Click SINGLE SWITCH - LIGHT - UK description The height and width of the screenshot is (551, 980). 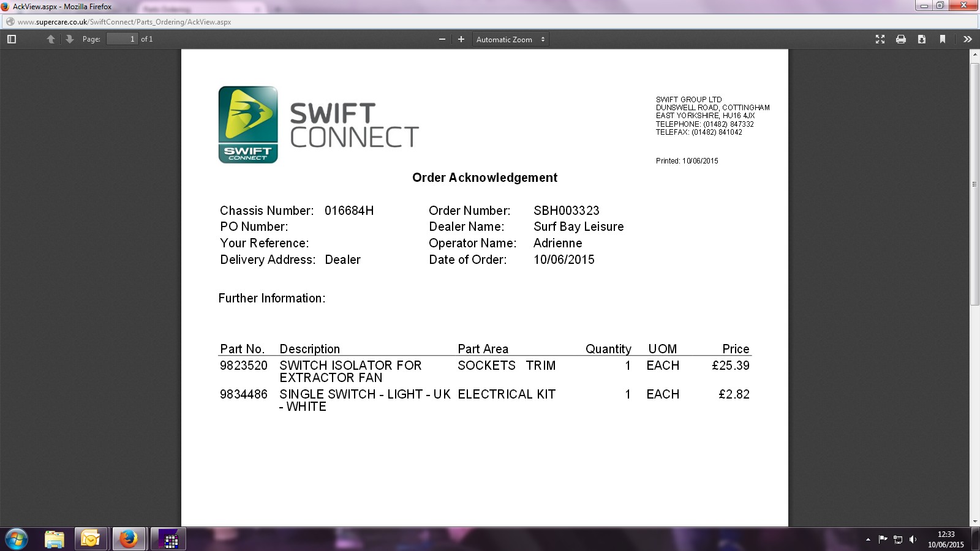coord(365,400)
